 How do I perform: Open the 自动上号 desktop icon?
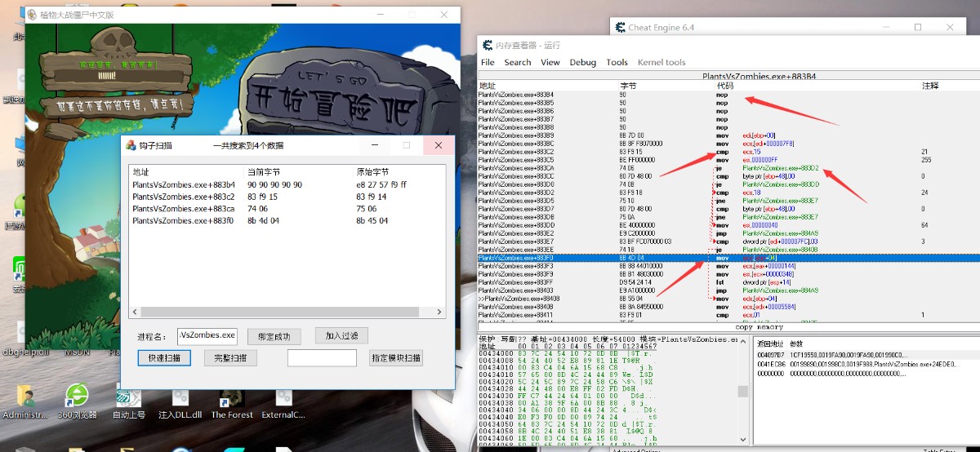128,403
